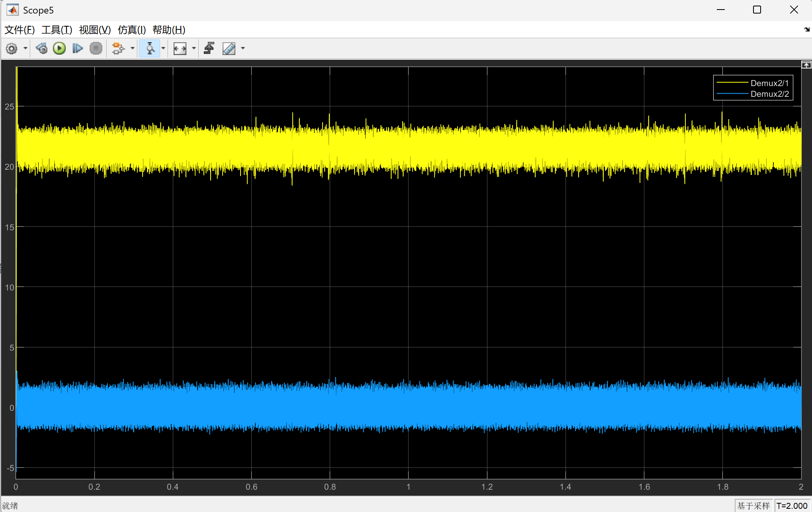Viewport: 812px width, 512px height.
Task: Expand the zoom tool dropdown arrow
Action: tap(163, 49)
